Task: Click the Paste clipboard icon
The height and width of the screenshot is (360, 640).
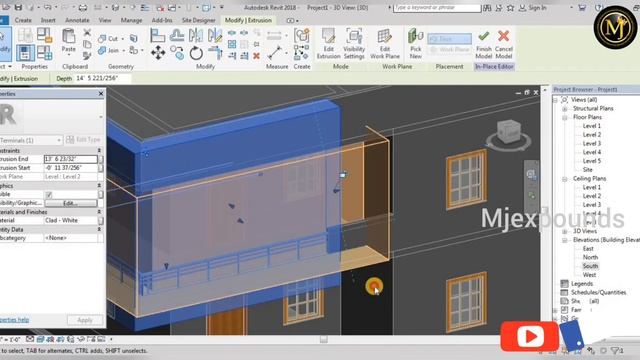Action: [x=69, y=36]
